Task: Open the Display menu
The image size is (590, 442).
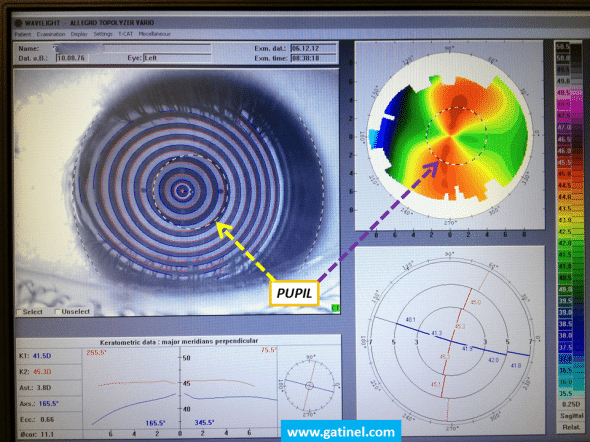Action: coord(79,34)
